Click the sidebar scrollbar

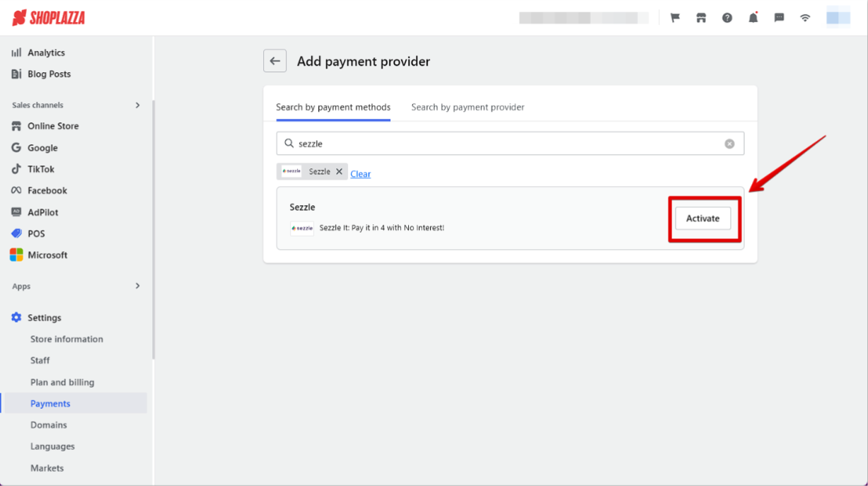(153, 229)
